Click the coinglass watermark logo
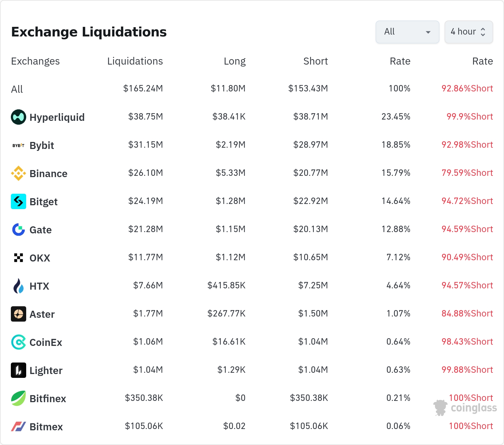 click(x=465, y=408)
